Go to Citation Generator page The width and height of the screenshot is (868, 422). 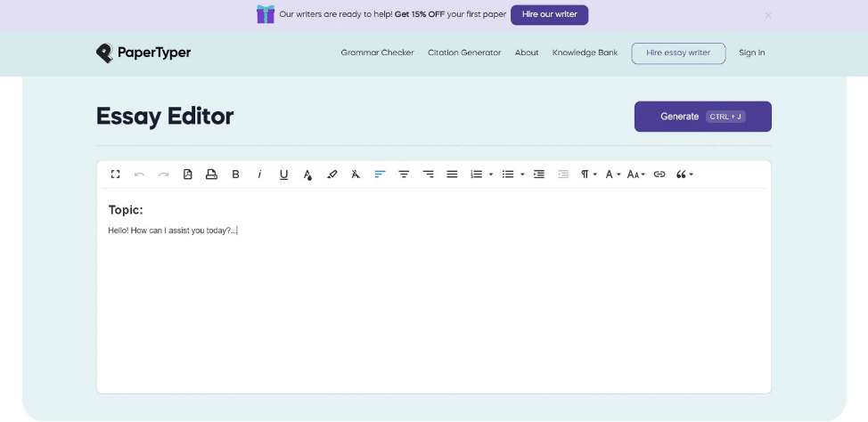coord(464,53)
